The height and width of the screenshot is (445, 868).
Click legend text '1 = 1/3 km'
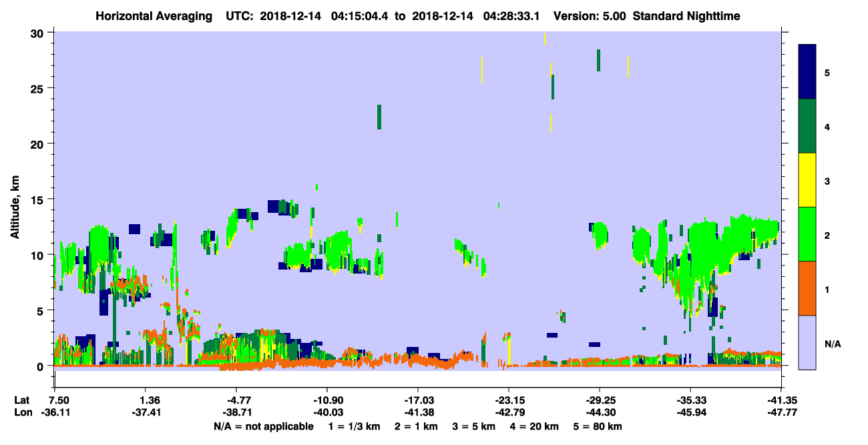click(354, 426)
